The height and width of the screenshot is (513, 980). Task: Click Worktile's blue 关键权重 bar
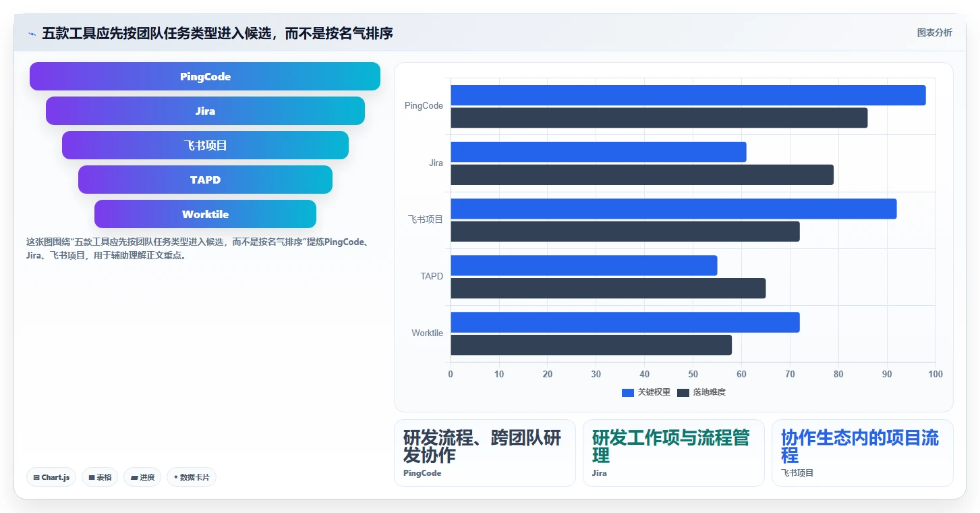(625, 322)
